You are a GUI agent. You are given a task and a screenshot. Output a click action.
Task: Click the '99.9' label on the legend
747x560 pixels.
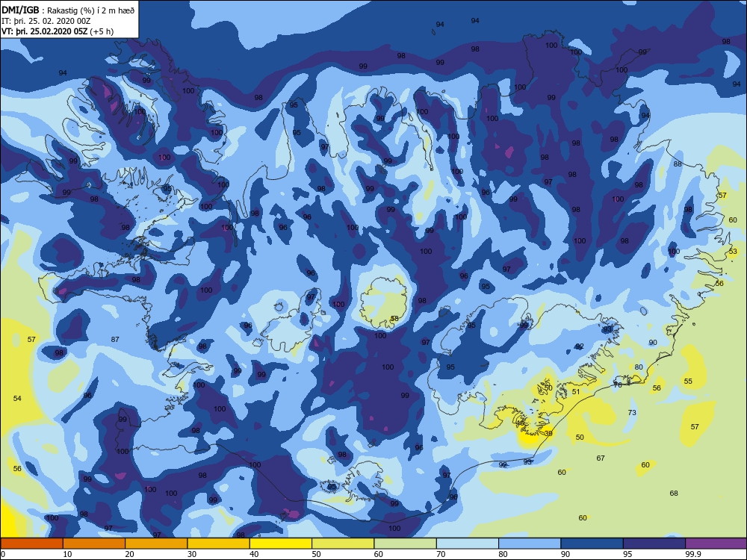692,554
